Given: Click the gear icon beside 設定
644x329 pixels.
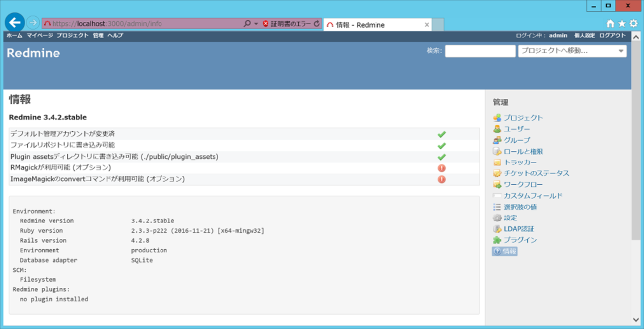Looking at the screenshot, I should [497, 218].
